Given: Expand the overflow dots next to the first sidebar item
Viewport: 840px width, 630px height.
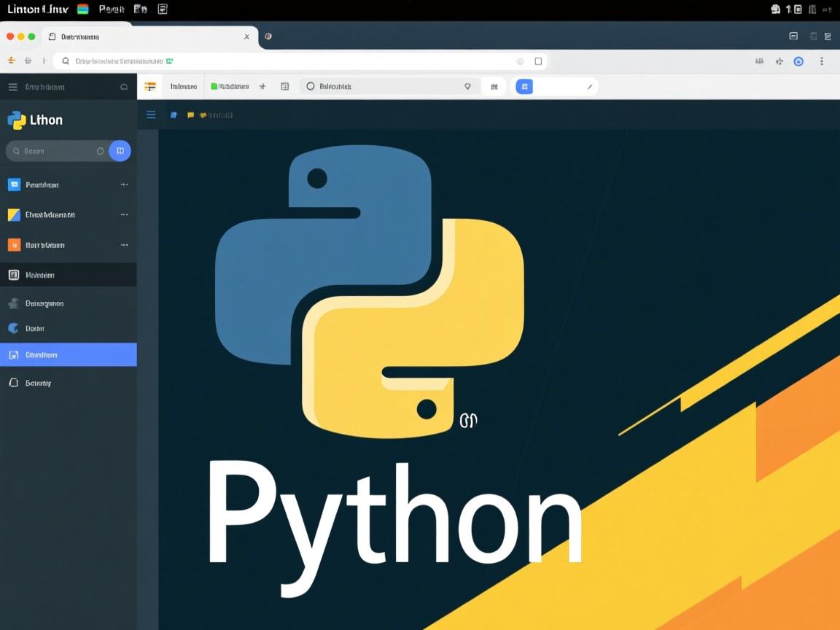Looking at the screenshot, I should point(124,184).
